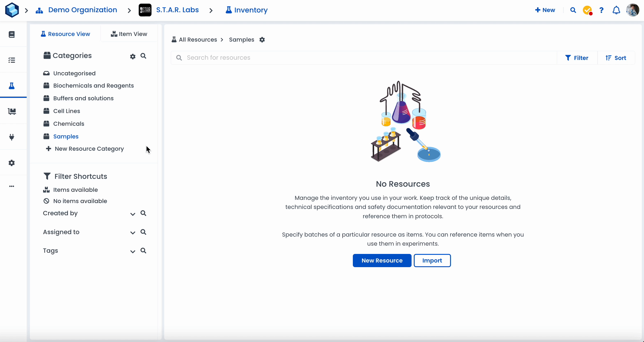Open the notifications bell icon
644x342 pixels.
(x=616, y=10)
